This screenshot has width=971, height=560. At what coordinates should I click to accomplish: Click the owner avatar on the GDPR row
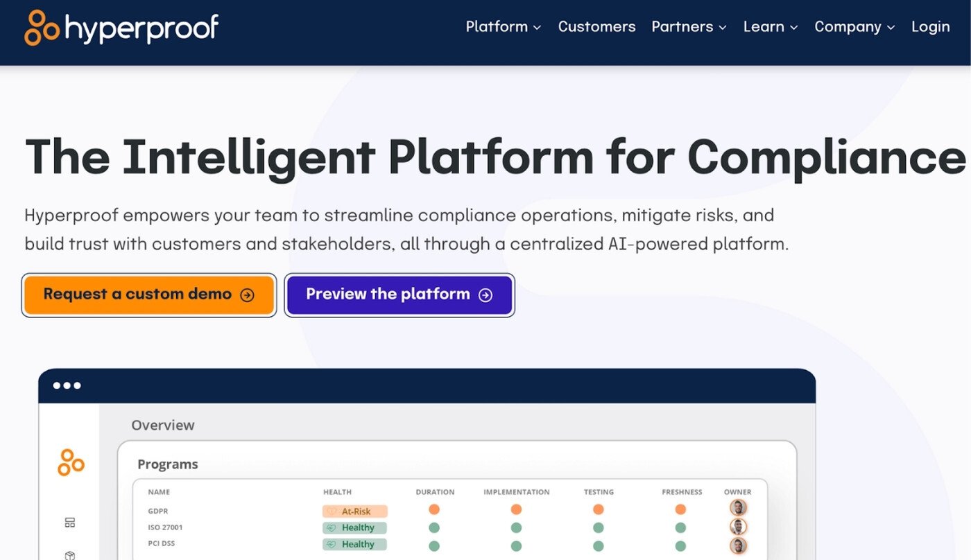738,507
